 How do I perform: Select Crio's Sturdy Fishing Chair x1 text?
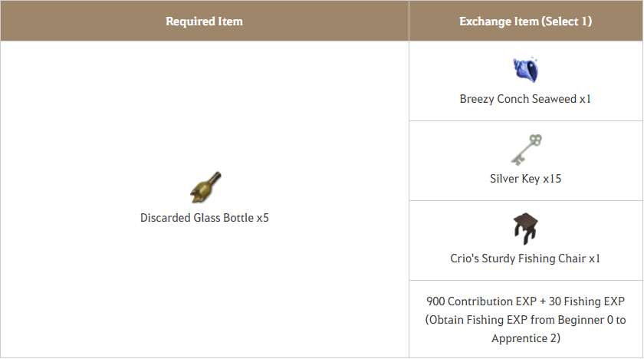(525, 259)
